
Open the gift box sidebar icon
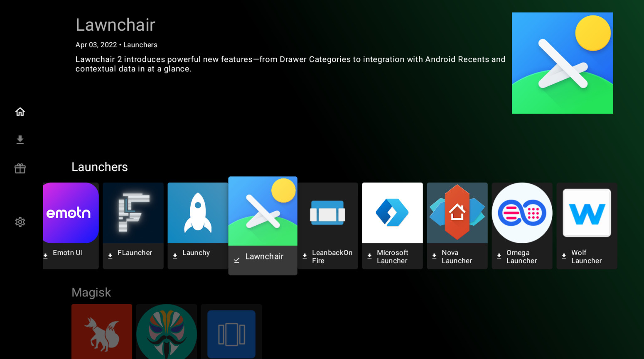[20, 169]
